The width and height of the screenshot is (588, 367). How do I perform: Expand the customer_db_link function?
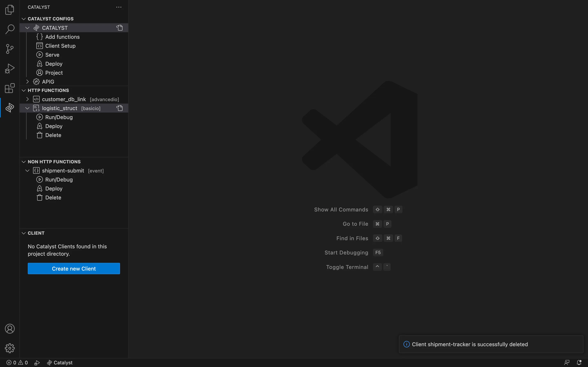27,99
